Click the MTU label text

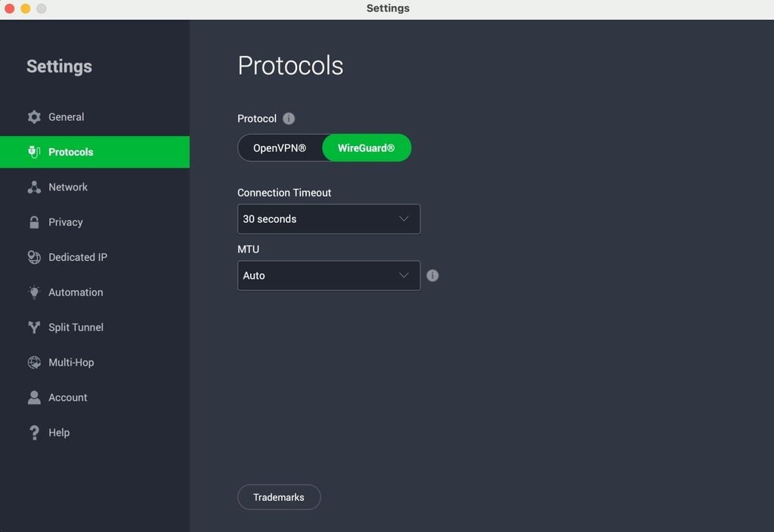248,249
